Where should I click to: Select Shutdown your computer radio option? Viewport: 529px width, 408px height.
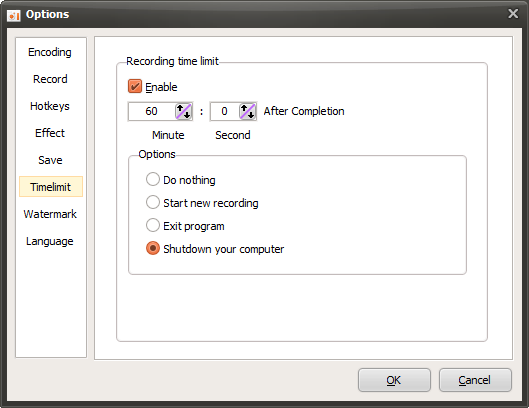152,248
